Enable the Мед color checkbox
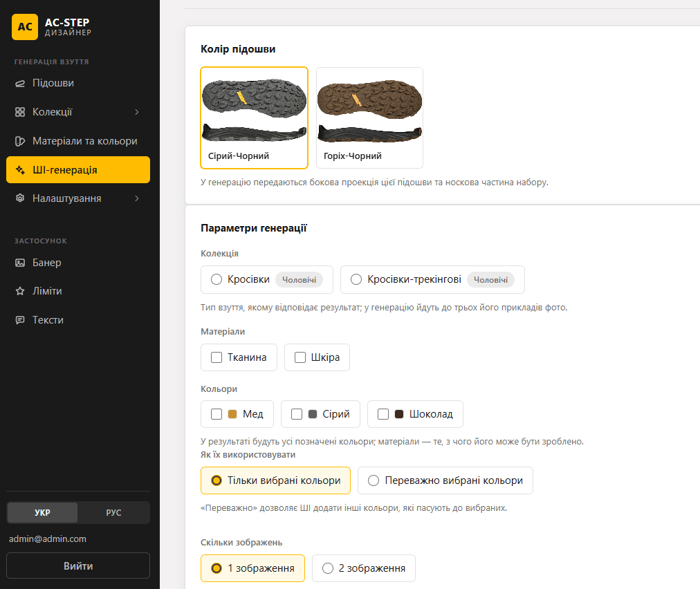700x589 pixels. click(217, 414)
